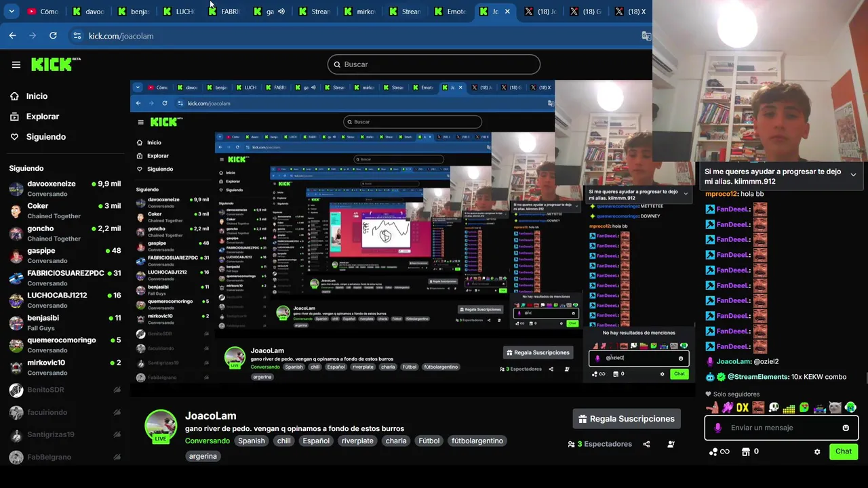The image size is (868, 488).
Task: Click JoacoLam streamer name heading
Action: [210, 415]
